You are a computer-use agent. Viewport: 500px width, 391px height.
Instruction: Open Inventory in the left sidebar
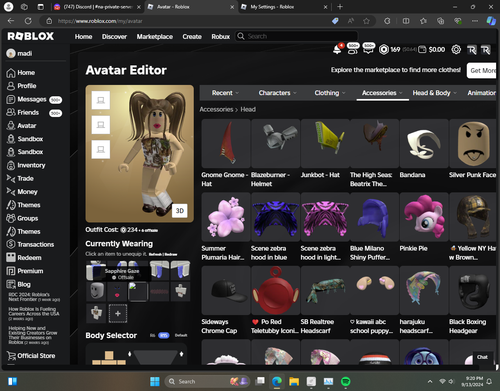(x=26, y=165)
